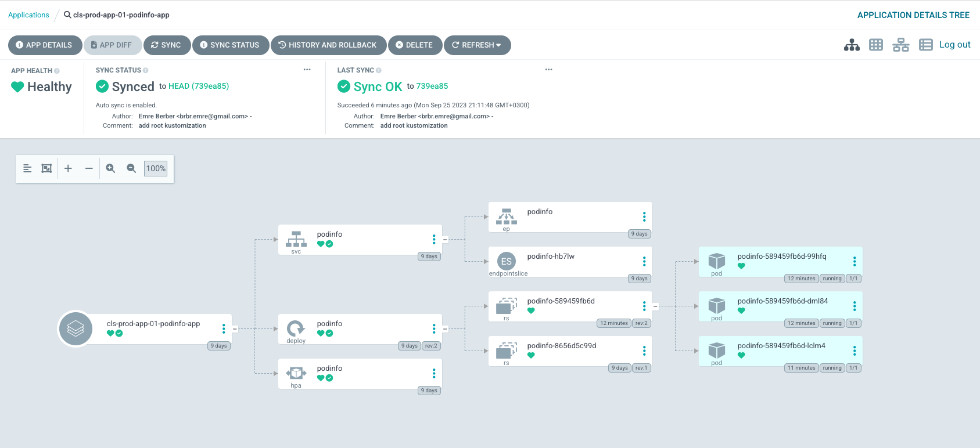Open the kebab menu on the podinfo svc node
980x448 pixels.
434,239
